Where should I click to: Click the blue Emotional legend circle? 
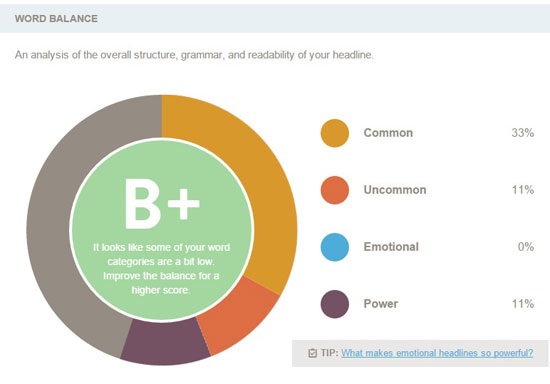tap(335, 247)
